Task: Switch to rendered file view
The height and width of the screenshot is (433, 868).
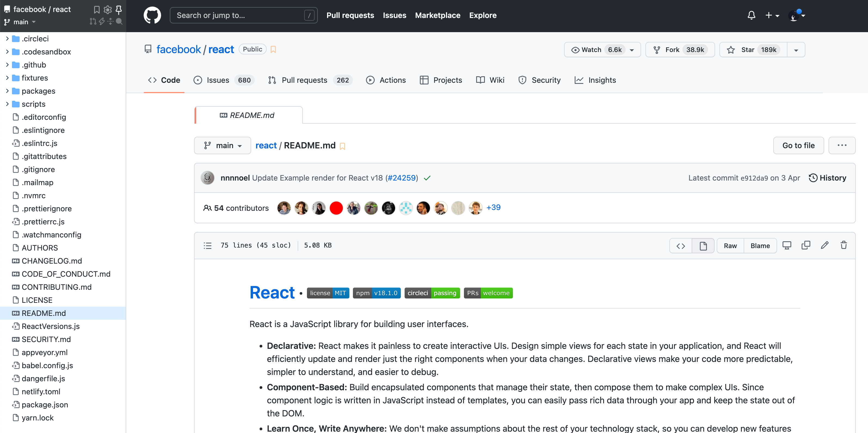Action: coord(703,246)
